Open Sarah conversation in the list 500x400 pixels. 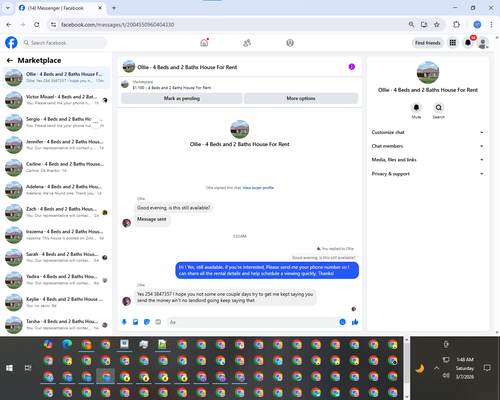pyautogui.click(x=56, y=257)
